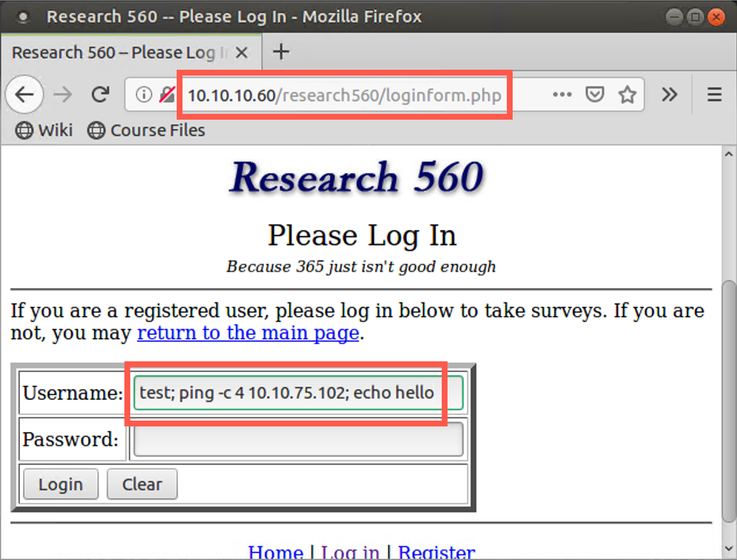This screenshot has width=737, height=560.
Task: Bookmark this page via the star icon
Action: [x=627, y=94]
